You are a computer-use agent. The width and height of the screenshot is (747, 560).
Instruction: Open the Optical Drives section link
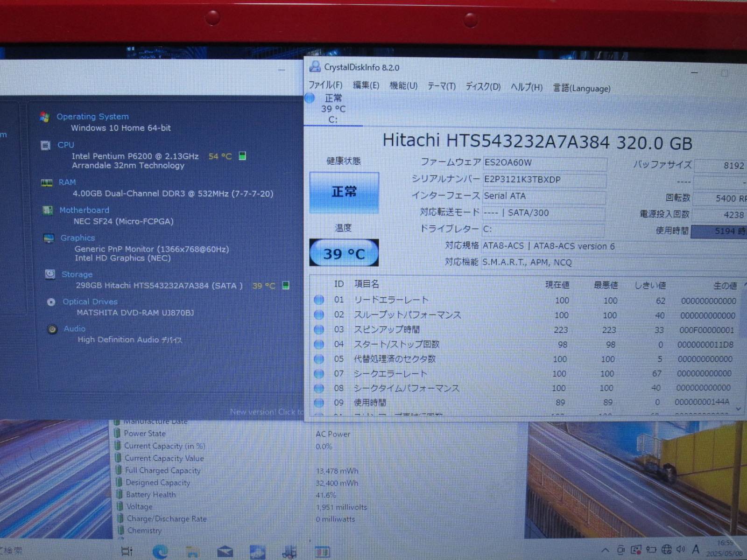[x=90, y=301]
